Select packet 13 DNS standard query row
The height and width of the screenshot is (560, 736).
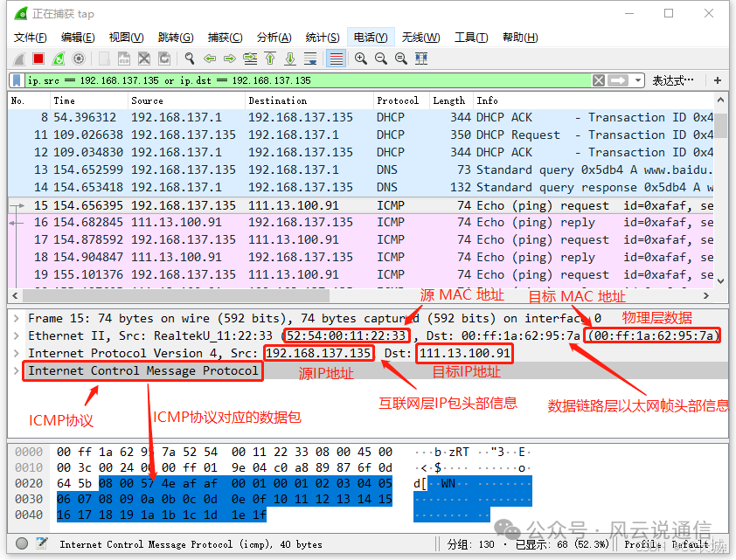tap(360, 169)
